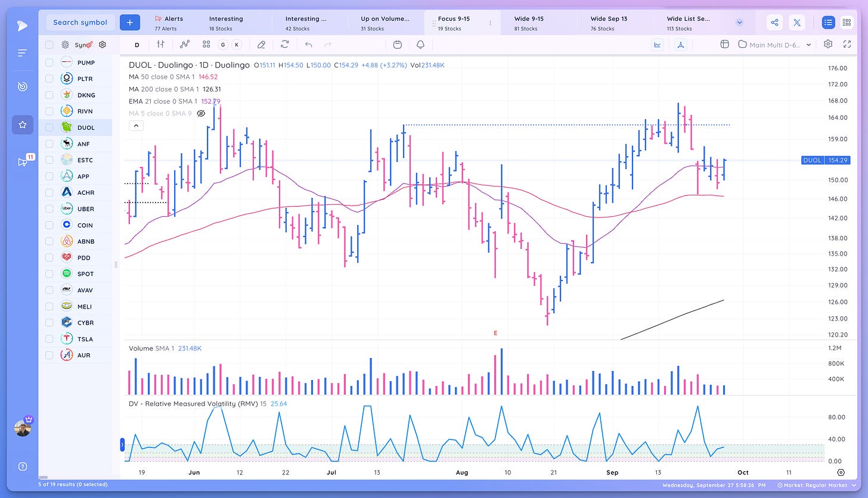Click the gear icon left of Sync
Viewport: 868px width, 498px height.
(x=65, y=45)
